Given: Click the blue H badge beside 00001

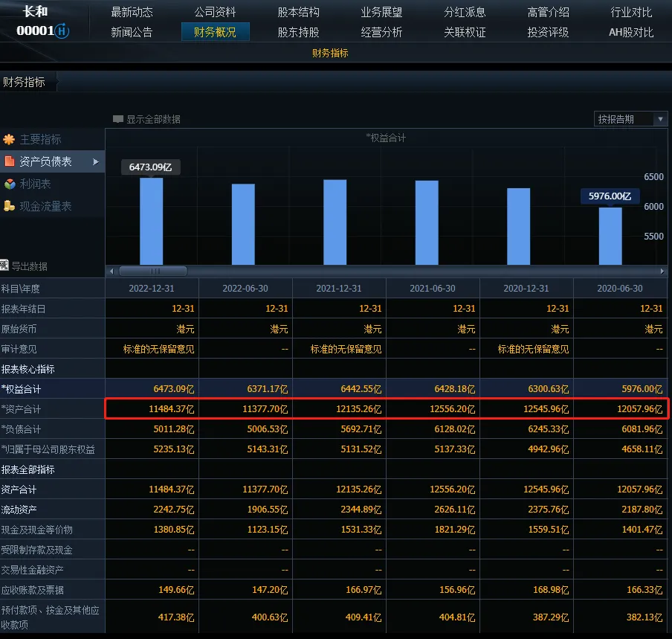Looking at the screenshot, I should [62, 31].
